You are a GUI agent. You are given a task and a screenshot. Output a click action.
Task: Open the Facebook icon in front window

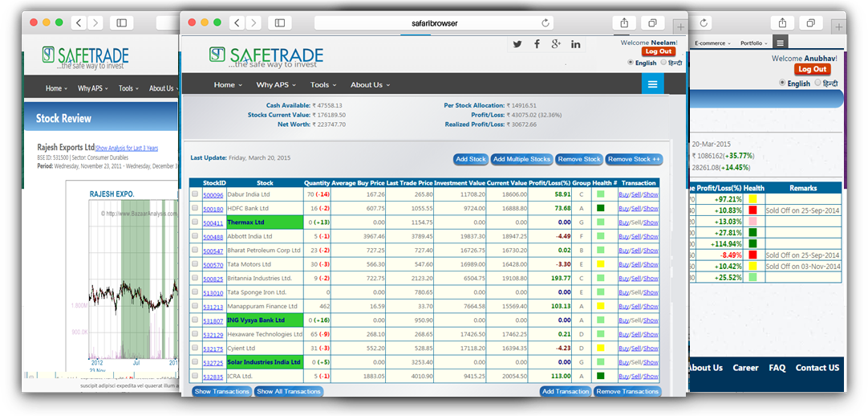click(x=537, y=44)
